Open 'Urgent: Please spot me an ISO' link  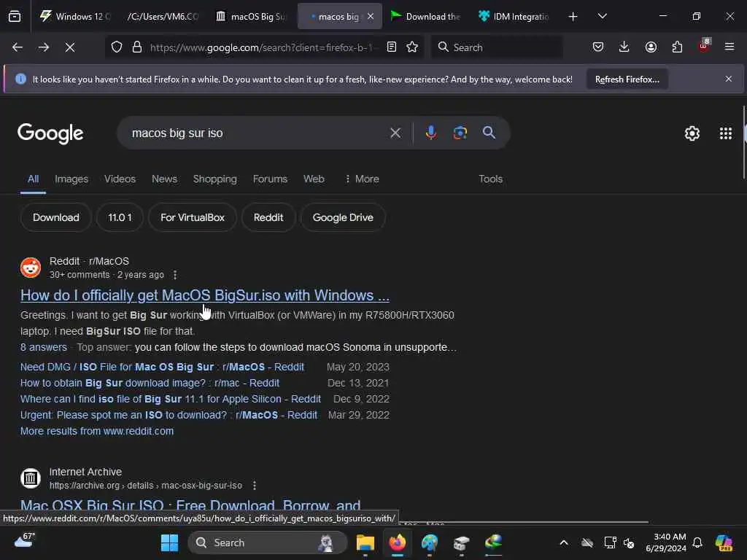(169, 415)
